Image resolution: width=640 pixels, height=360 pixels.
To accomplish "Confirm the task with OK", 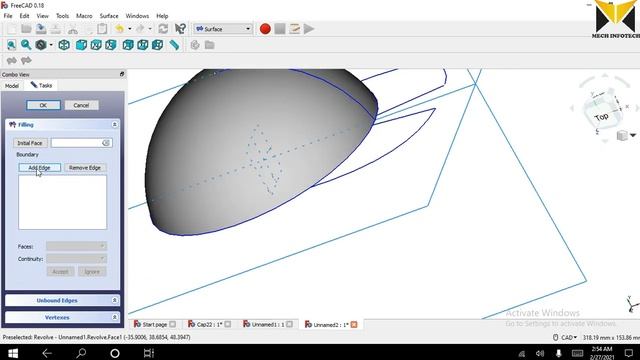I will pyautogui.click(x=43, y=105).
